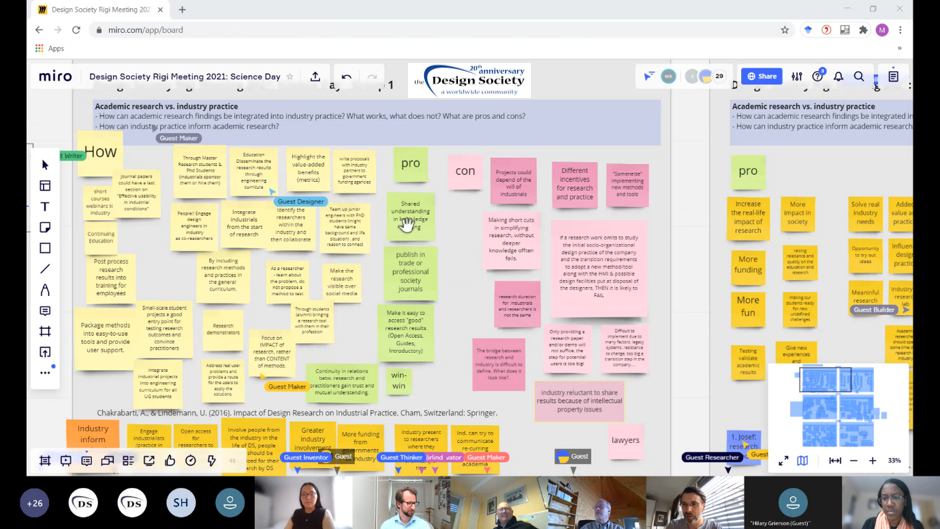Open Chrome three-dot menu
The image size is (940, 529).
pyautogui.click(x=900, y=30)
